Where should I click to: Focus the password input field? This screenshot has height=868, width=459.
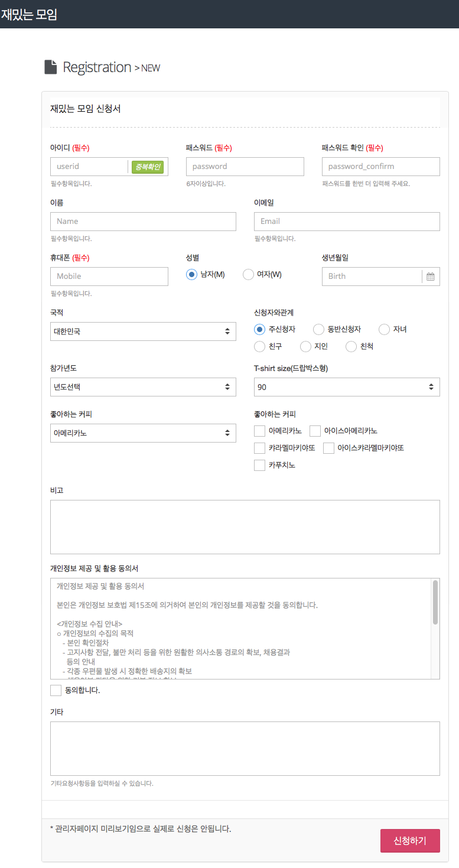[x=245, y=167]
